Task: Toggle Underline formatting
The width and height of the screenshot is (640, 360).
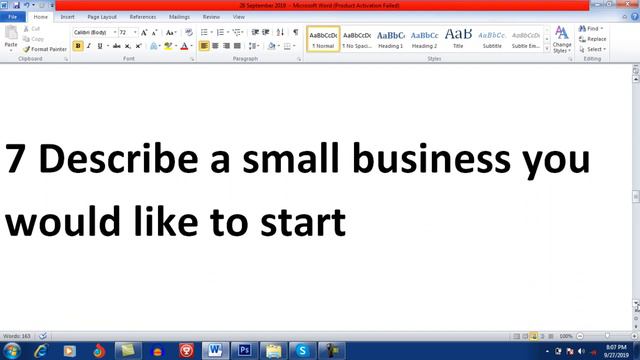Action: (100, 46)
